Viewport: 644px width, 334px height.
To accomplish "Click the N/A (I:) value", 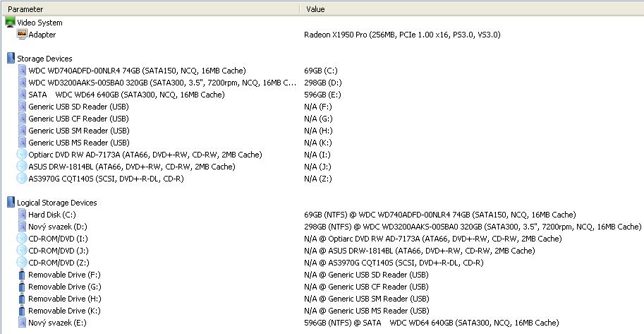I will coord(317,155).
